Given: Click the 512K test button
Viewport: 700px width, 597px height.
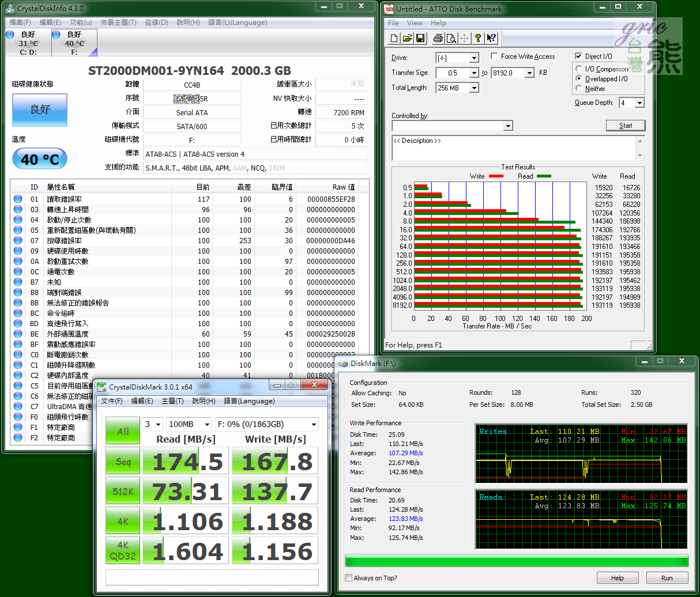Looking at the screenshot, I should [x=123, y=492].
